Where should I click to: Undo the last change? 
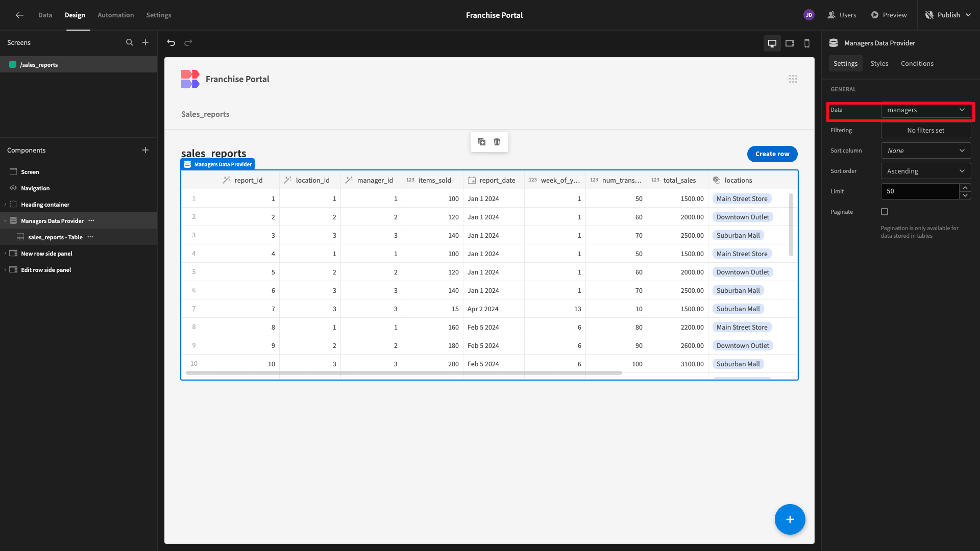click(x=171, y=43)
